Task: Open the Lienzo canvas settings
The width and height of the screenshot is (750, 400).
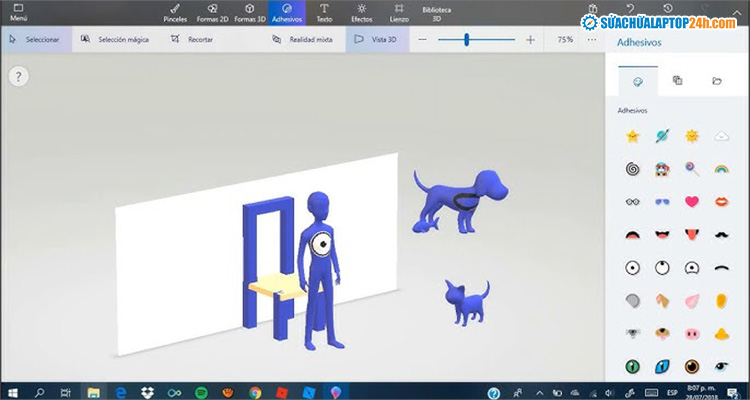Action: click(399, 11)
